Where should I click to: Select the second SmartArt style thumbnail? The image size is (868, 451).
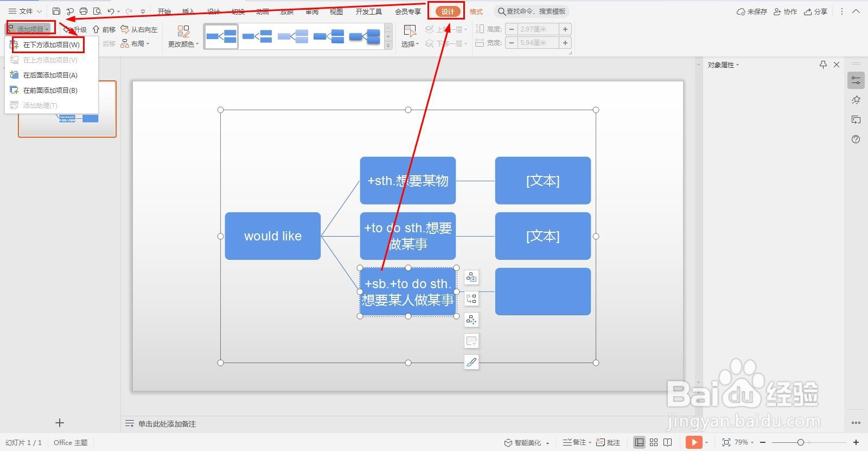pos(257,36)
